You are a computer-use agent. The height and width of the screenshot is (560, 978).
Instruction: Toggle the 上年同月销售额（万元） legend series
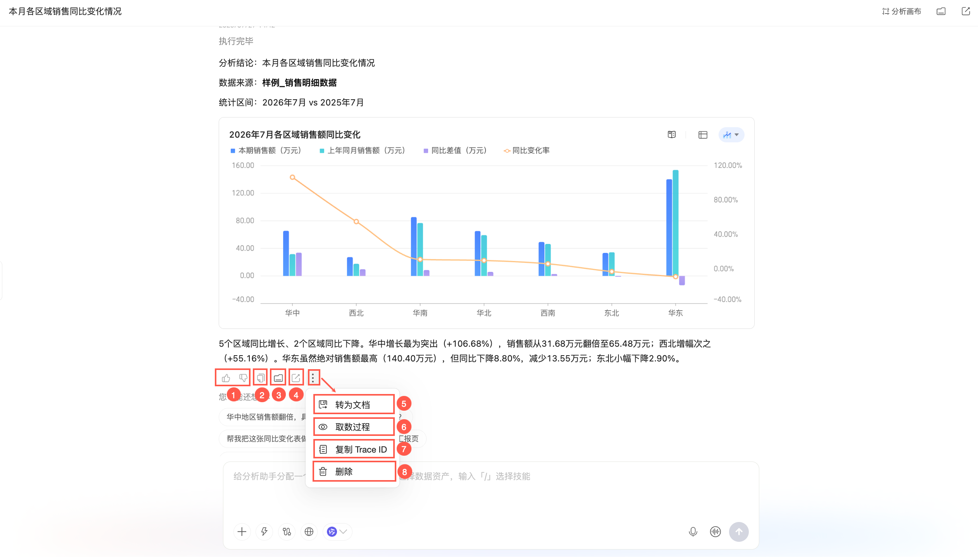click(x=362, y=150)
